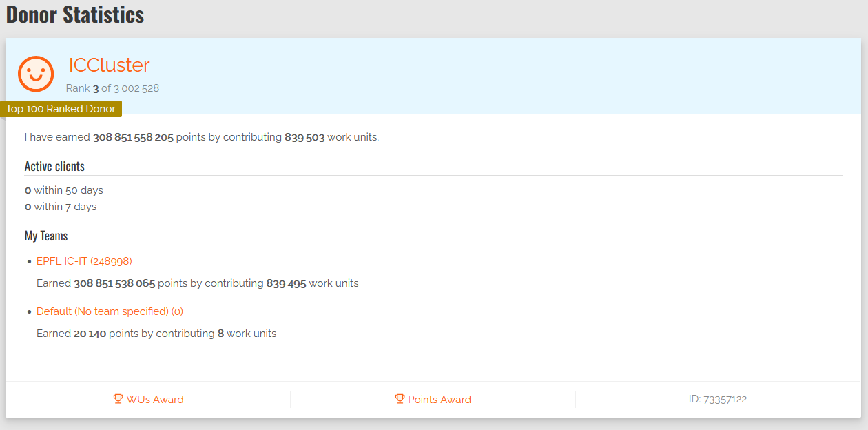Click the 839 503 work units figure

click(x=304, y=137)
